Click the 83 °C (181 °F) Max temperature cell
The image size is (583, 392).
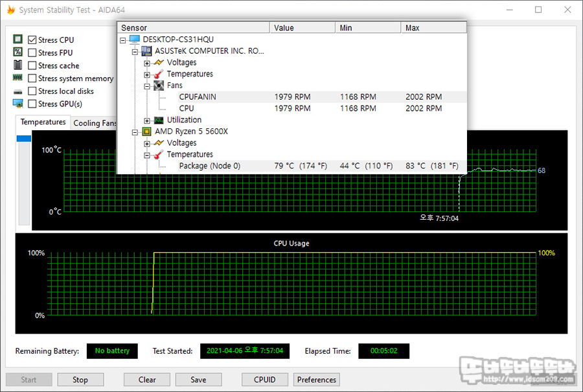(x=432, y=166)
